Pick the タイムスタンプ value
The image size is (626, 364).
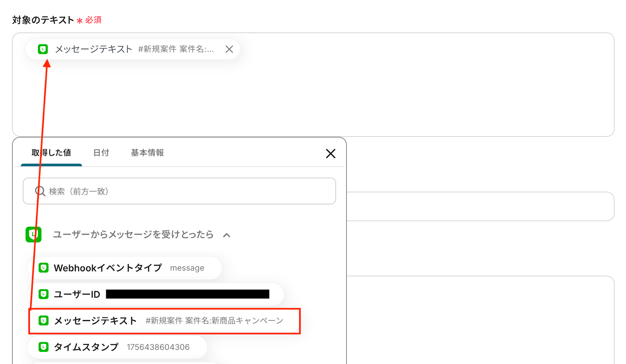[x=117, y=347]
